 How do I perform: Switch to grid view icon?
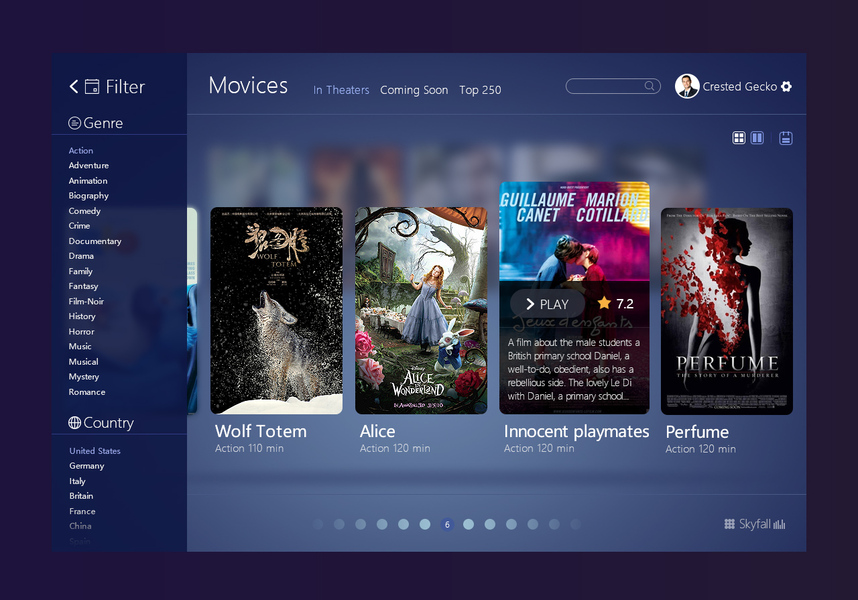coord(739,138)
